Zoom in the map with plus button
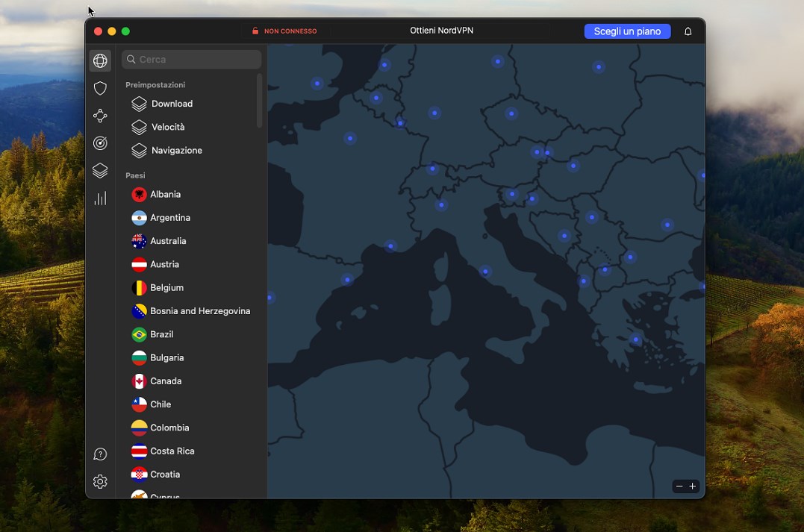 pos(693,486)
